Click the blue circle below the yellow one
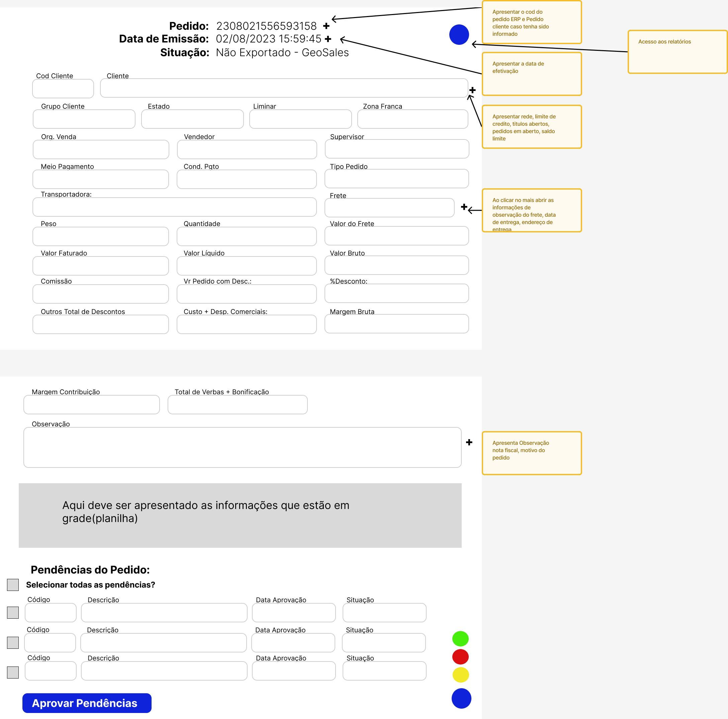The image size is (728, 719). coord(461,698)
